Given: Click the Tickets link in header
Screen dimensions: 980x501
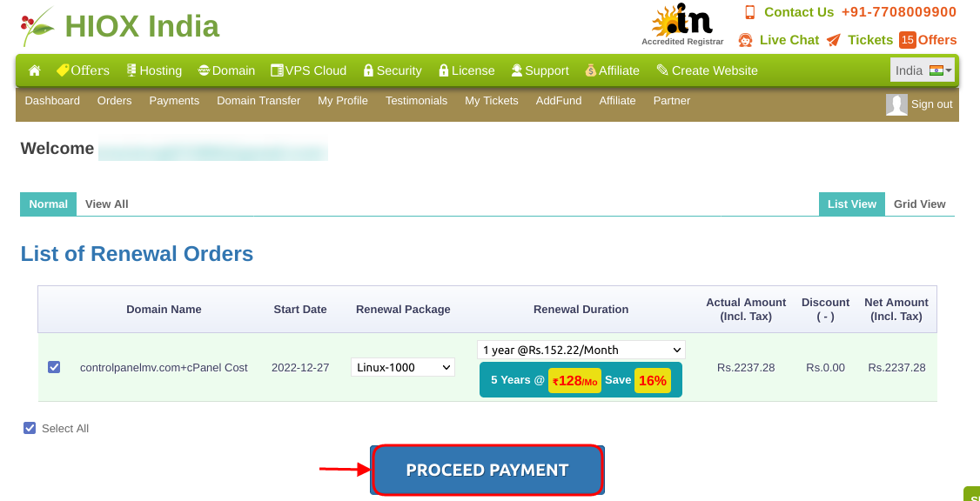Looking at the screenshot, I should coord(870,40).
